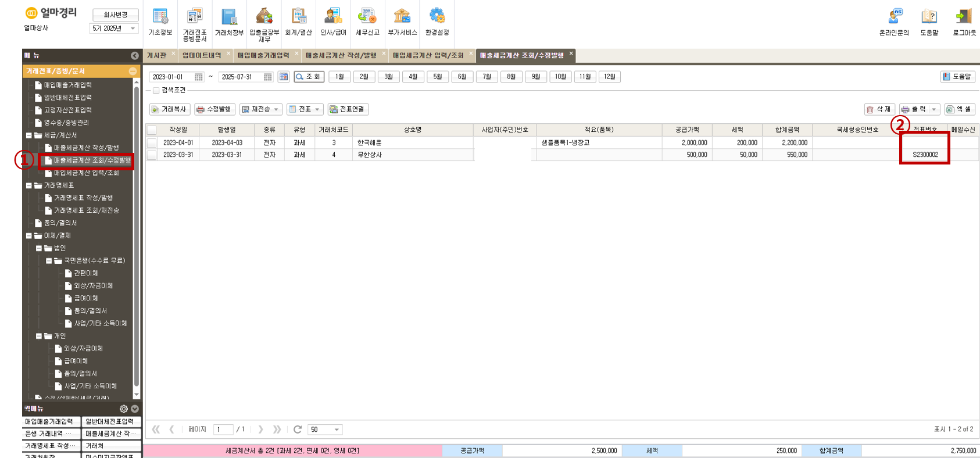Open the 회계/결산 icon
Screen dimensions: 980x458
[299, 22]
